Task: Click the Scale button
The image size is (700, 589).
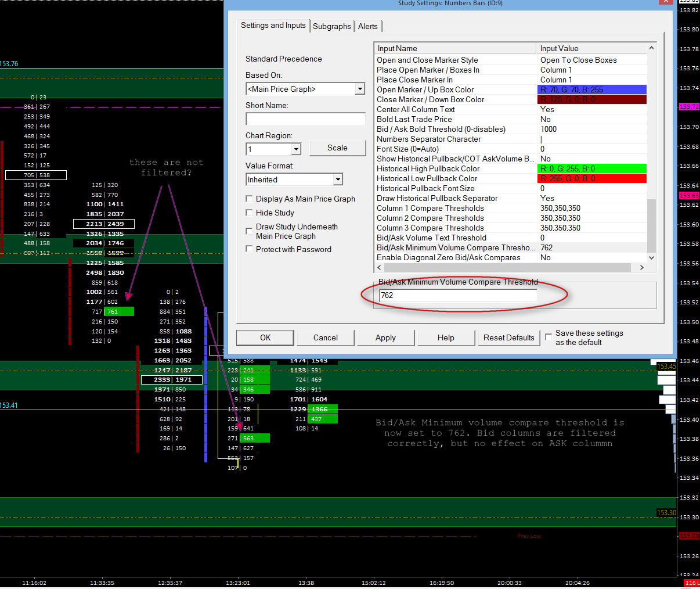Action: (x=337, y=148)
